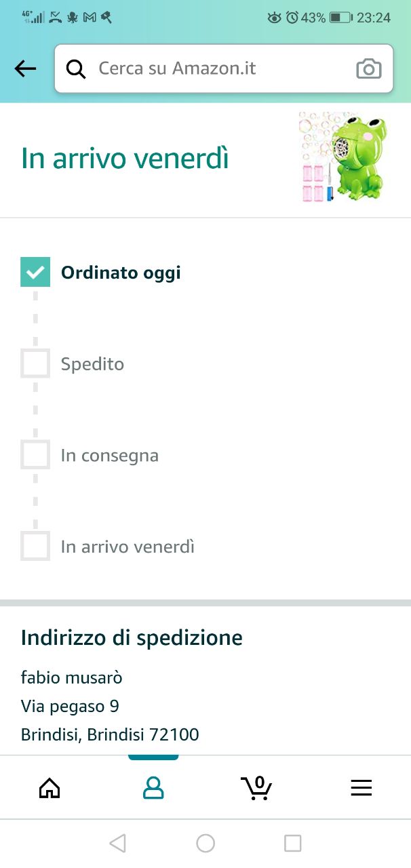The image size is (411, 868).
Task: Click the checked Ordinato oggi checkbox
Action: click(x=35, y=273)
